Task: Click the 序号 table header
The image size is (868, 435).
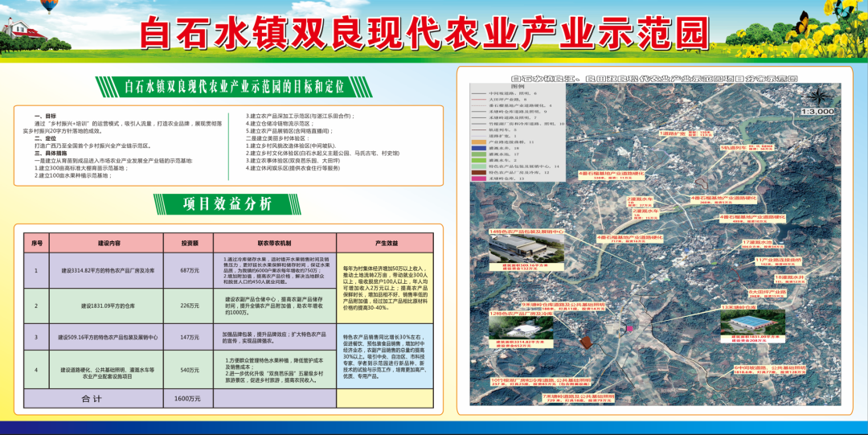Action: 37,243
